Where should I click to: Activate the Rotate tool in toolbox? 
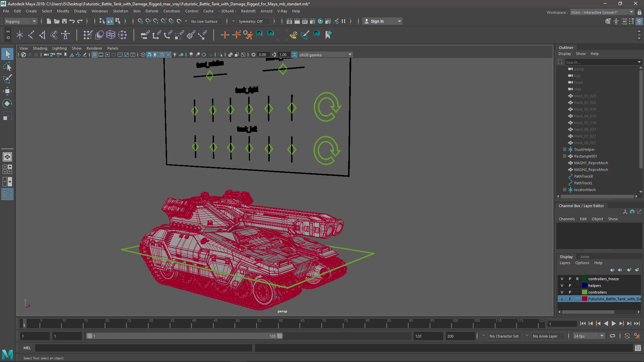(7, 104)
